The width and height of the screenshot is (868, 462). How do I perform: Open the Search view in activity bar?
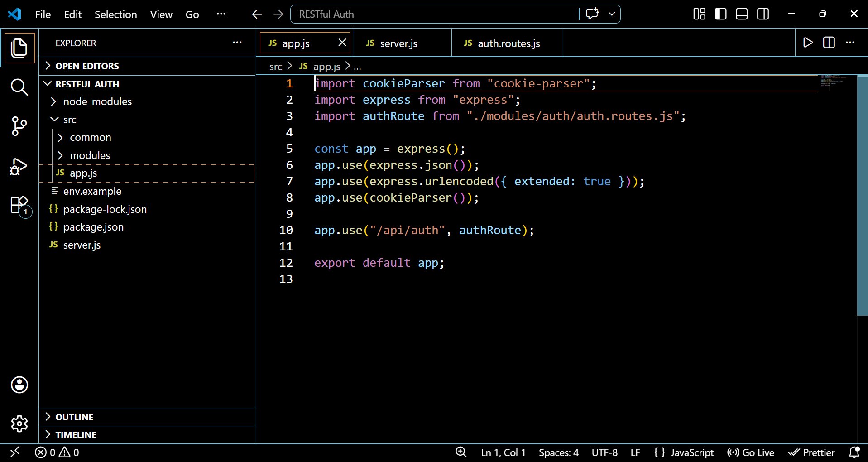tap(19, 87)
